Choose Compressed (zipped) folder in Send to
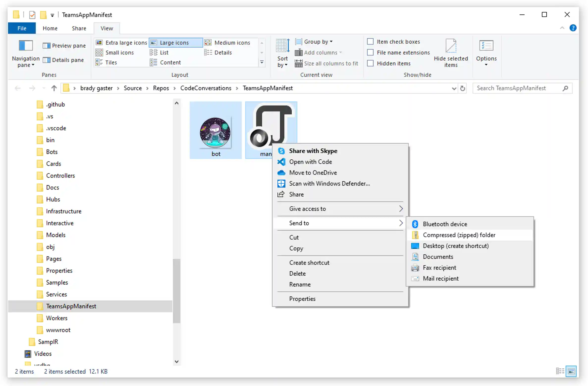588x386 pixels. coord(459,235)
